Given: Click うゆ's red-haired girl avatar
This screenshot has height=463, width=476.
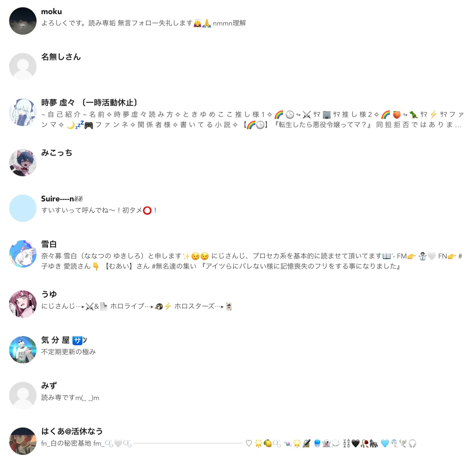Looking at the screenshot, I should click(x=23, y=304).
